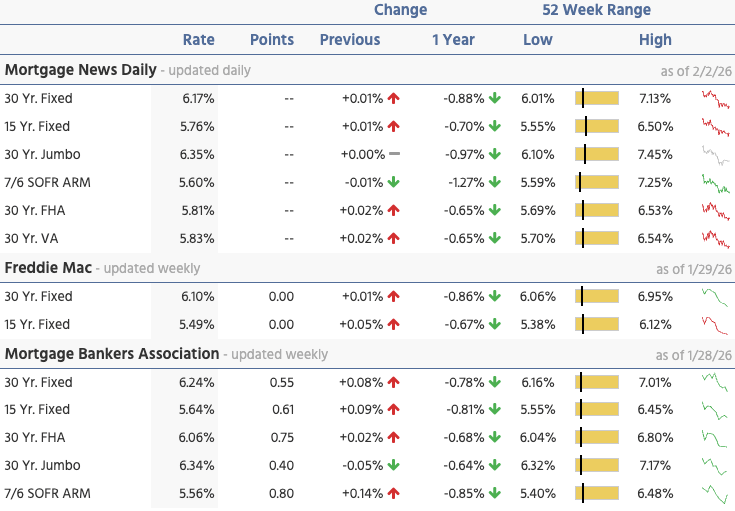Click green down arrow beside -1.27% change

[x=494, y=183]
